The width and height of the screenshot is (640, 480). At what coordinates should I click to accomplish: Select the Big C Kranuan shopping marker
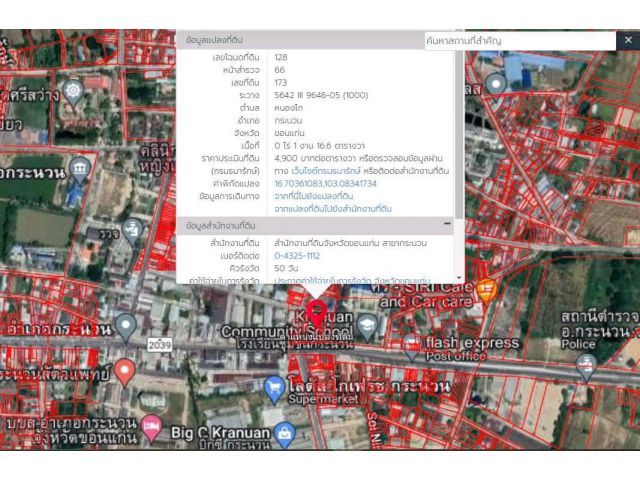[285, 435]
